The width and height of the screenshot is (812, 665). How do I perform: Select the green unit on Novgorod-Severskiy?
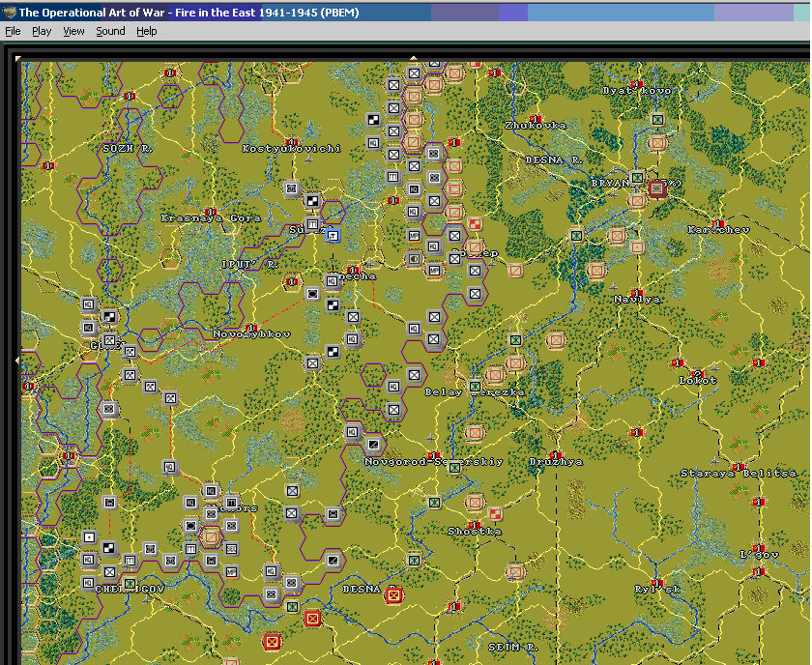coord(454,468)
